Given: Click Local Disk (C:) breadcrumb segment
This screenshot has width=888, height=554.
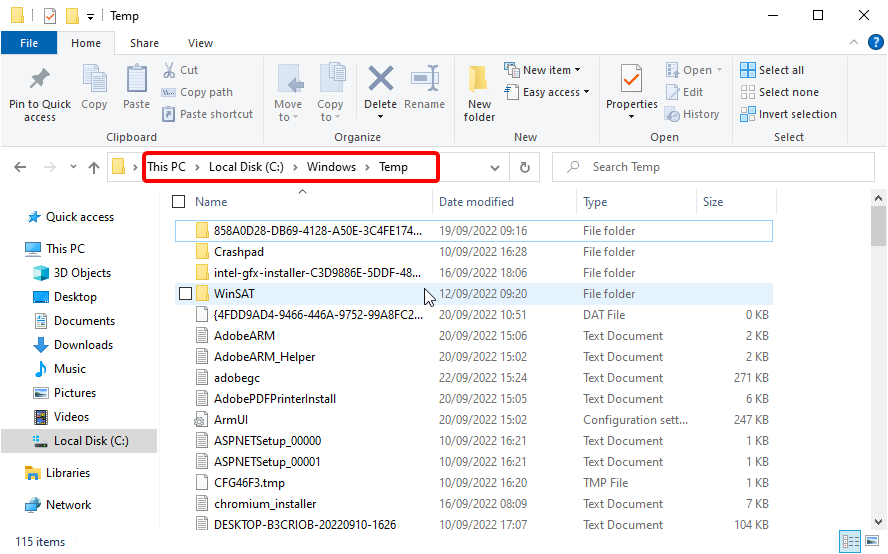Looking at the screenshot, I should tap(246, 167).
